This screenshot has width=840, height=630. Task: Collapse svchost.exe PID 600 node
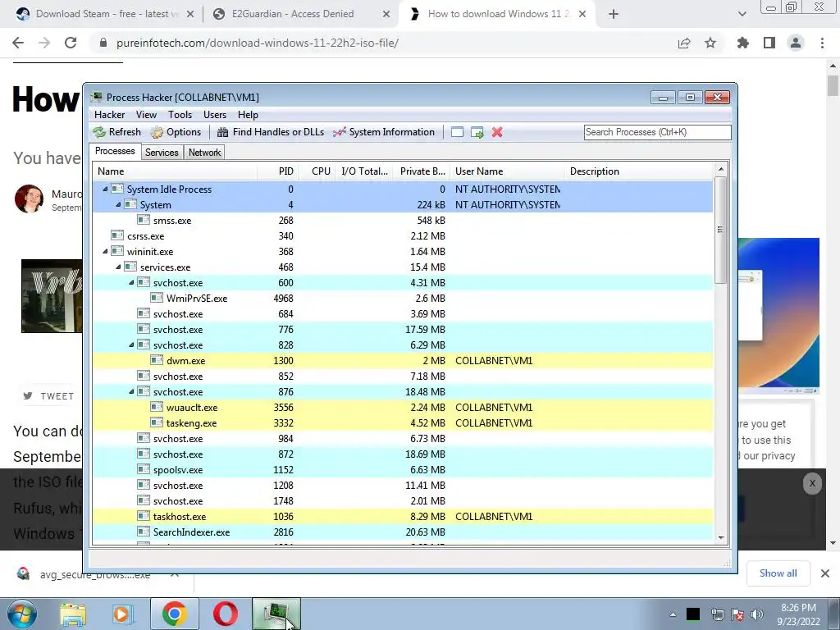(x=132, y=282)
